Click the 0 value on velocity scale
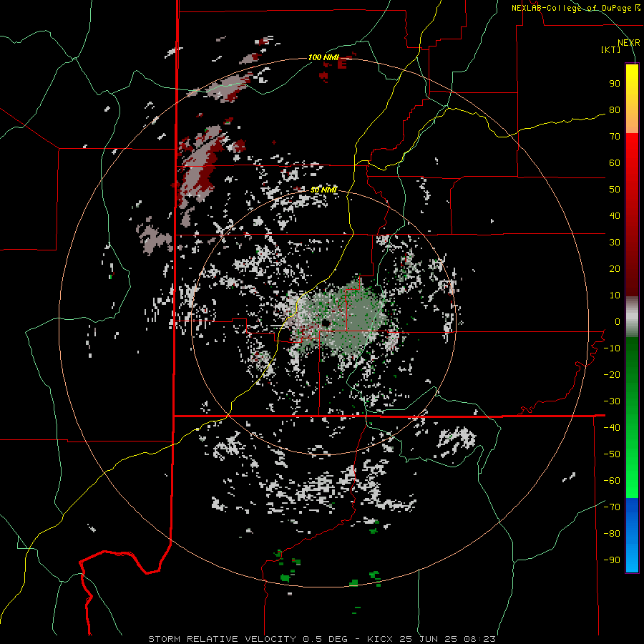Viewport: 644px width, 644px height. click(x=618, y=321)
